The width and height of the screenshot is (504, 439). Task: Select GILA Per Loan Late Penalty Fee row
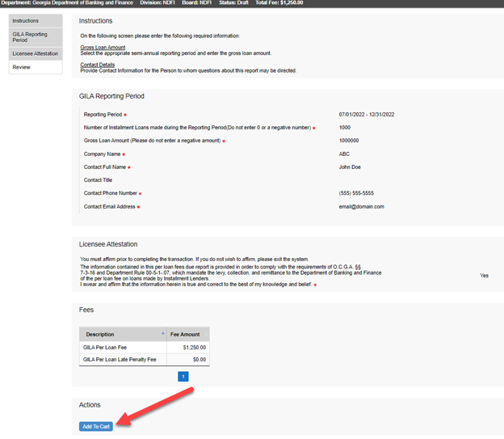click(x=121, y=359)
